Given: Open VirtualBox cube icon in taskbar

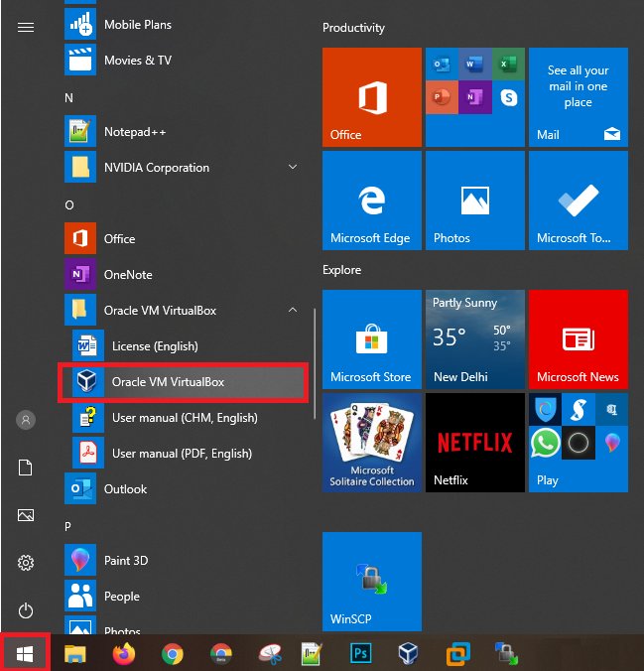Looking at the screenshot, I should coord(408,653).
